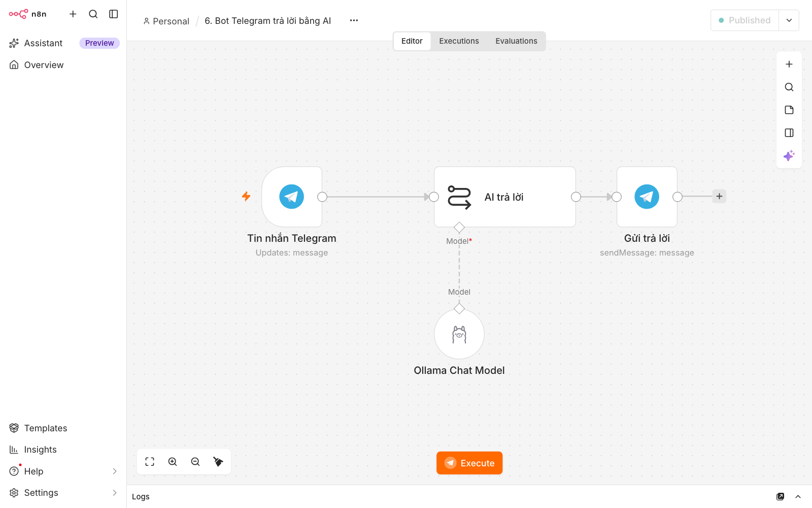Open Insights from the sidebar
This screenshot has width=812, height=508.
click(40, 450)
